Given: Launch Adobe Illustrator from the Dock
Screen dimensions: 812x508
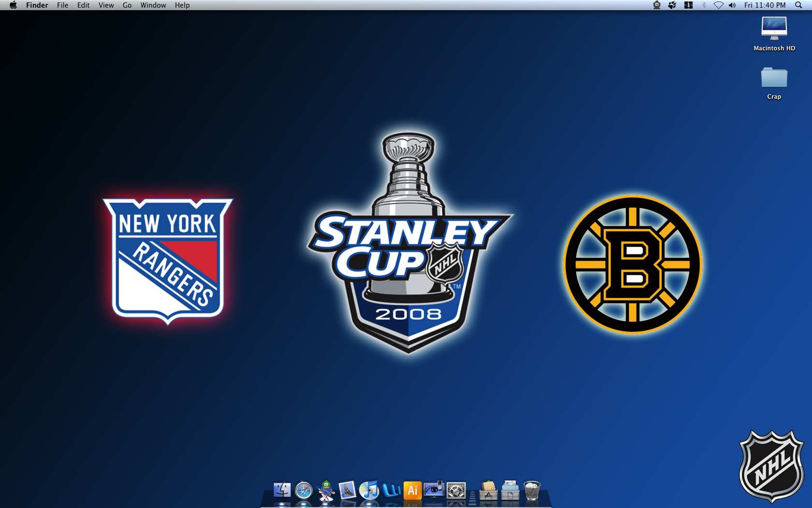Looking at the screenshot, I should [412, 491].
